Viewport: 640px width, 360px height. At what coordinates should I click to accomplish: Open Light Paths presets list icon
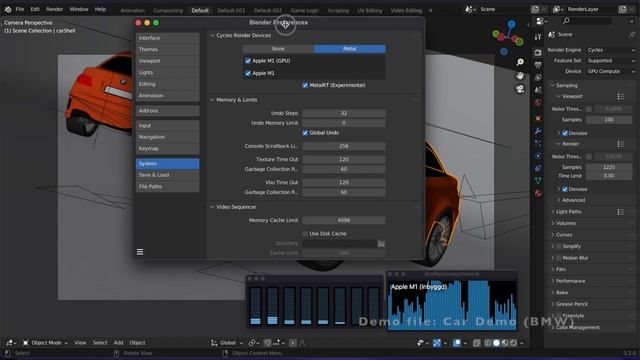(x=620, y=212)
